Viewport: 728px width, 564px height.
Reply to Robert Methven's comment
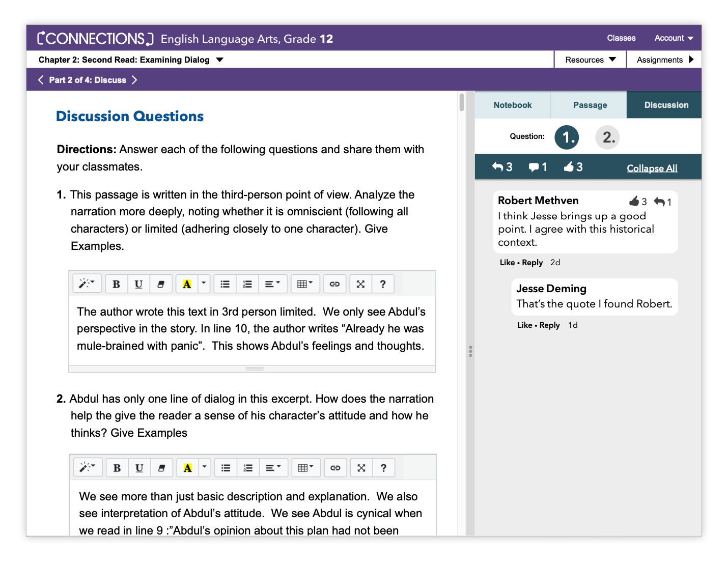[x=533, y=263]
